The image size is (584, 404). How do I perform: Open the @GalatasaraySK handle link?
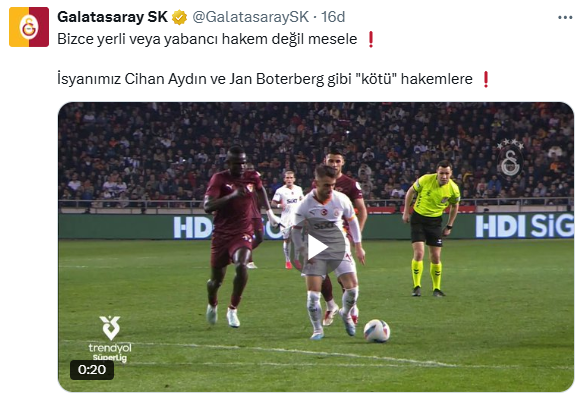251,17
